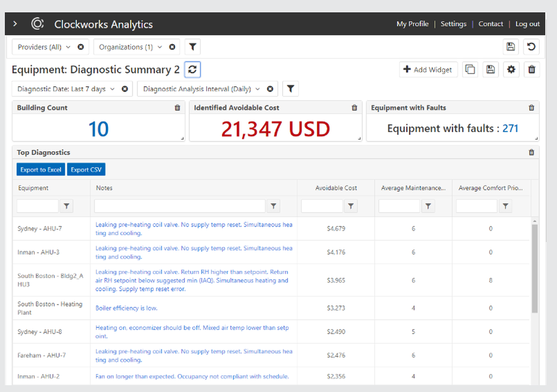Image resolution: width=557 pixels, height=392 pixels.
Task: Refresh the Diagnostic Summary 2 dashboard
Action: click(x=193, y=69)
